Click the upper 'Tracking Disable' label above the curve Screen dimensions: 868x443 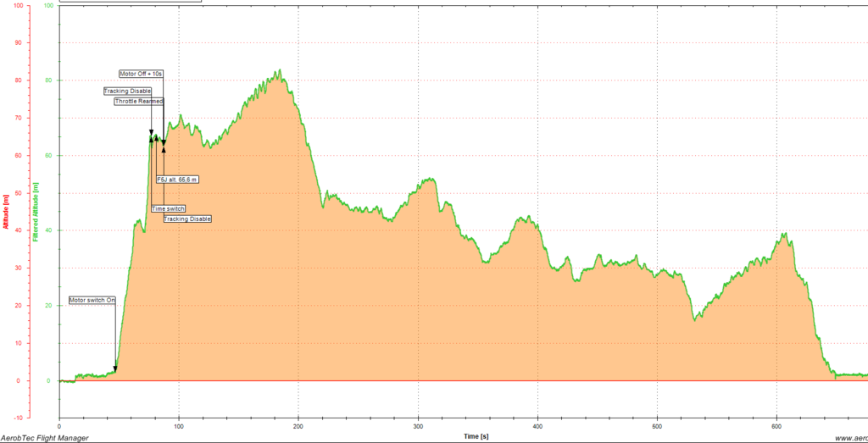tap(127, 91)
